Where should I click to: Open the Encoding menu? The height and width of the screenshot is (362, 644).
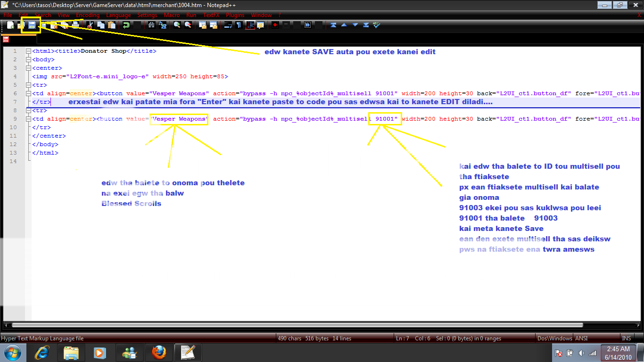pyautogui.click(x=88, y=15)
